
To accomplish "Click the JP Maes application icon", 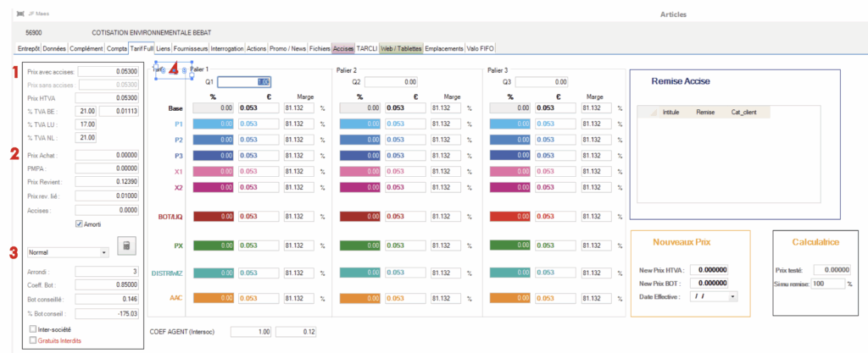I will (20, 14).
